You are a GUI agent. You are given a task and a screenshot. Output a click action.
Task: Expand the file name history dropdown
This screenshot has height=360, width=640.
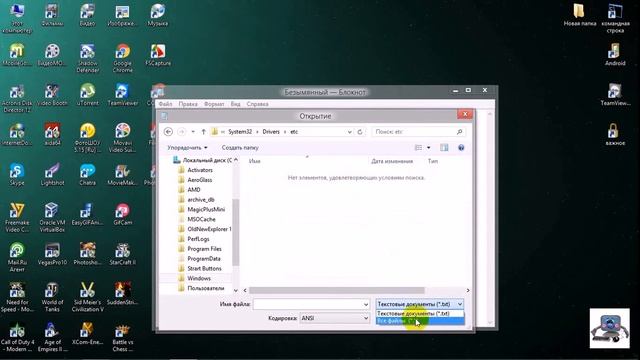click(366, 304)
